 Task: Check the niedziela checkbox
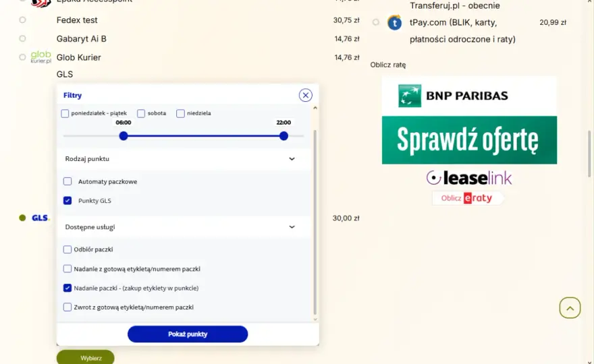180,113
